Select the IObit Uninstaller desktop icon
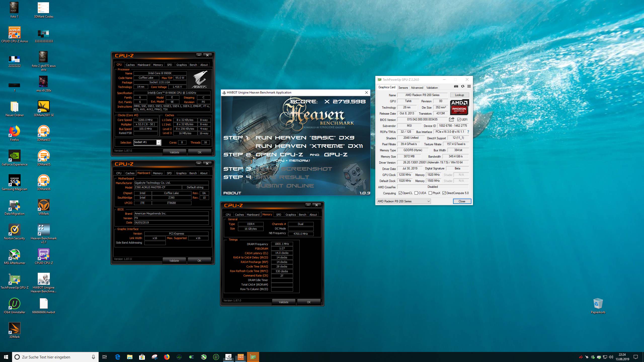The height and width of the screenshot is (362, 644). pyautogui.click(x=15, y=306)
